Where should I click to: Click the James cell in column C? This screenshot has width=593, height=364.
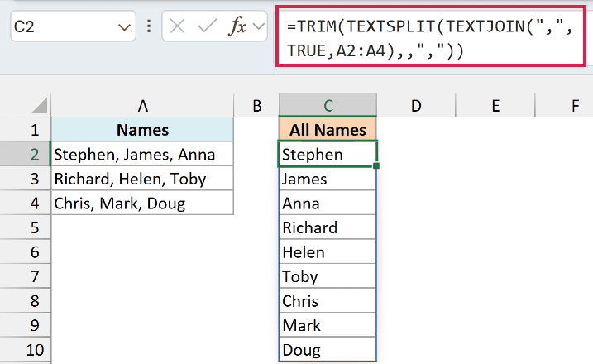(328, 179)
